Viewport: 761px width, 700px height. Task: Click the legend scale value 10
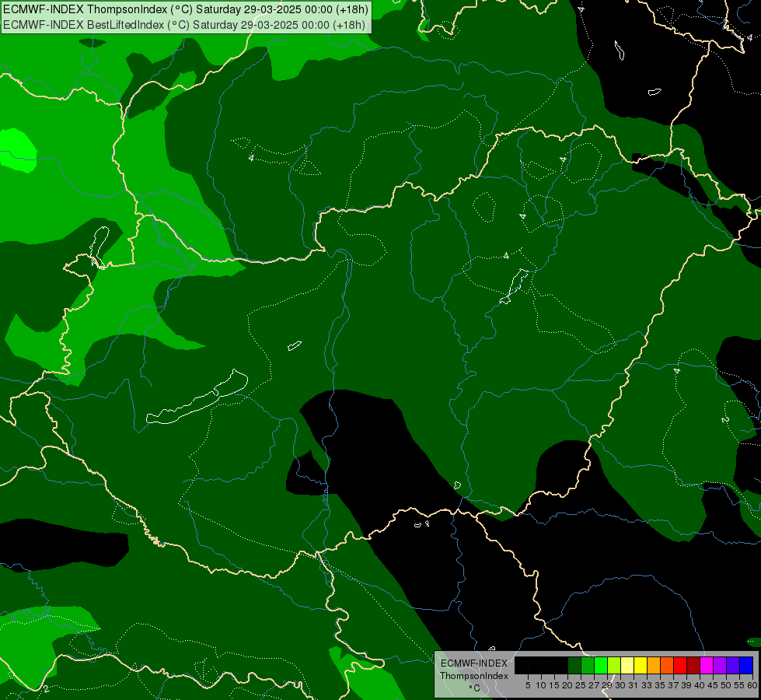point(541,685)
